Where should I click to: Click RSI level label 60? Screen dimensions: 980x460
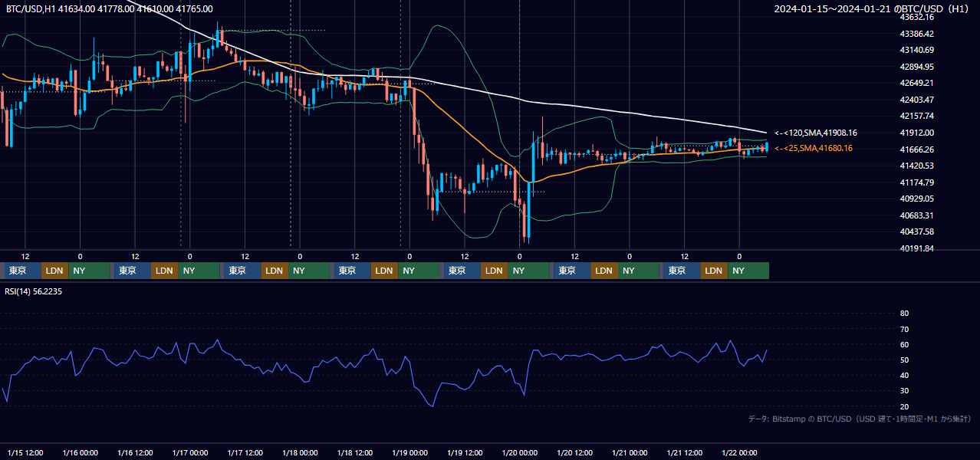tap(904, 344)
